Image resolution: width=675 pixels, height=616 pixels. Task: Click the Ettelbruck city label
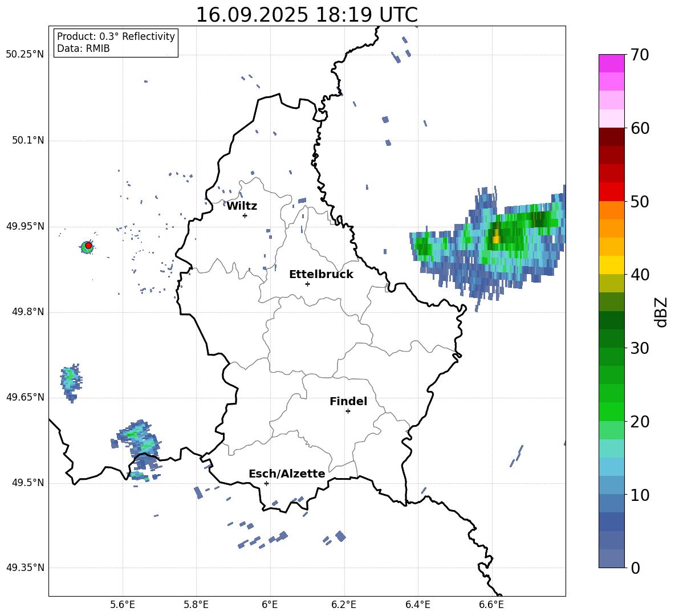[x=321, y=275]
